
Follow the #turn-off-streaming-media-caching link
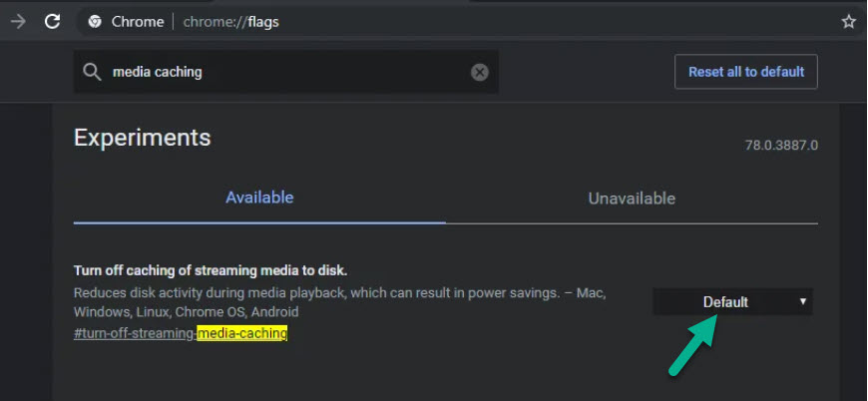pyautogui.click(x=181, y=333)
